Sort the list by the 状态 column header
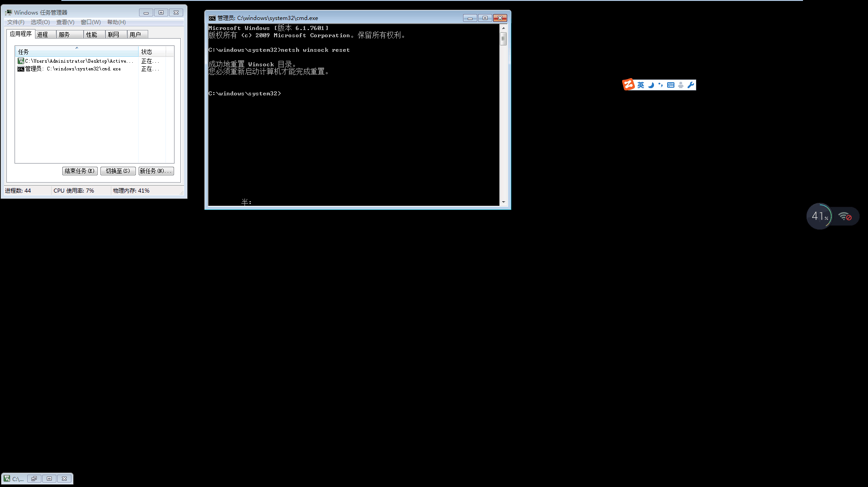The width and height of the screenshot is (868, 487). pos(152,52)
